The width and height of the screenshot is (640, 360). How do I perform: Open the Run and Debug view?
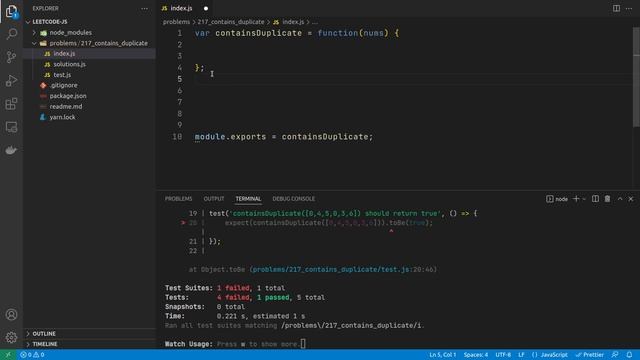[11, 80]
